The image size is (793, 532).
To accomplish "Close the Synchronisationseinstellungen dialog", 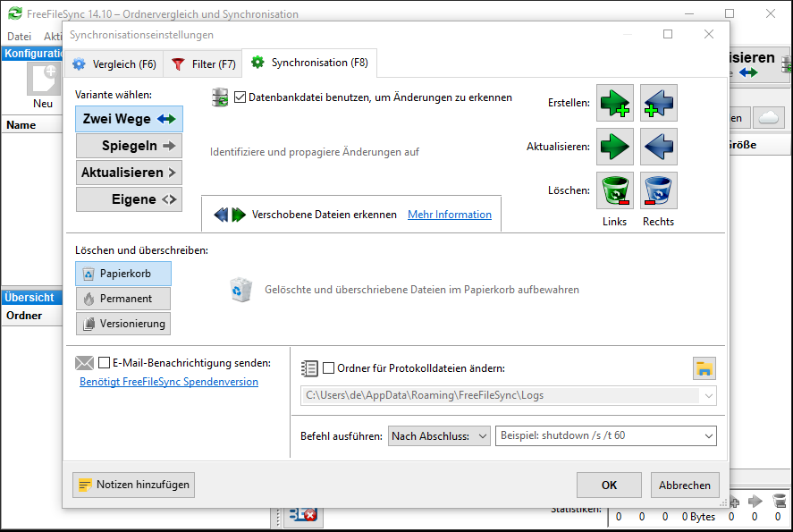I will point(709,34).
